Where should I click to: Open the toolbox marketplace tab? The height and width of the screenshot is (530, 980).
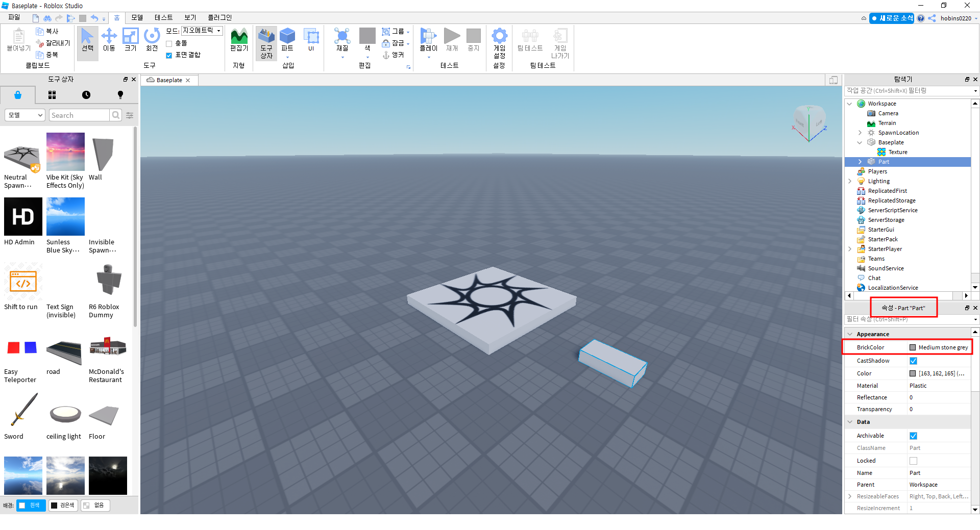[x=18, y=95]
